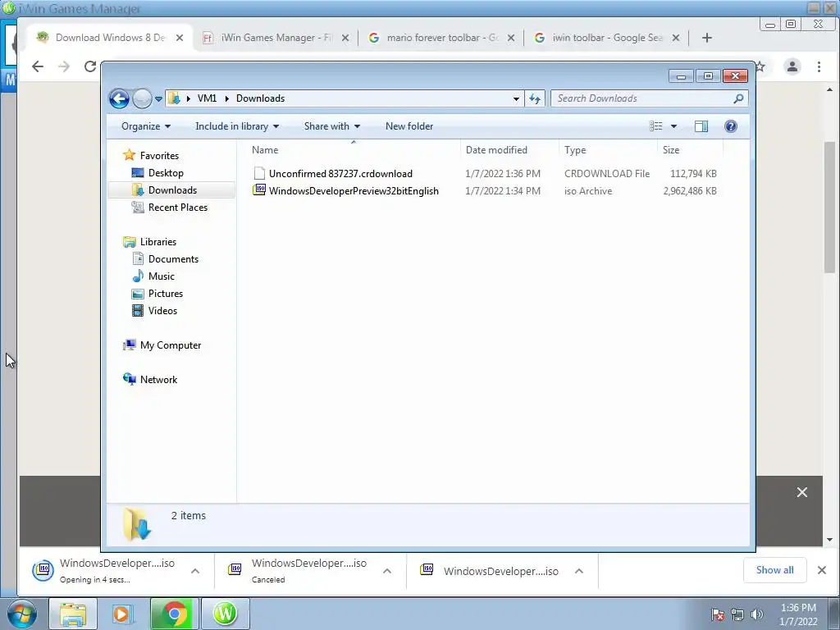This screenshot has height=630, width=840.
Task: Click the blank file icon of Unconfirmed 837237
Action: [259, 173]
